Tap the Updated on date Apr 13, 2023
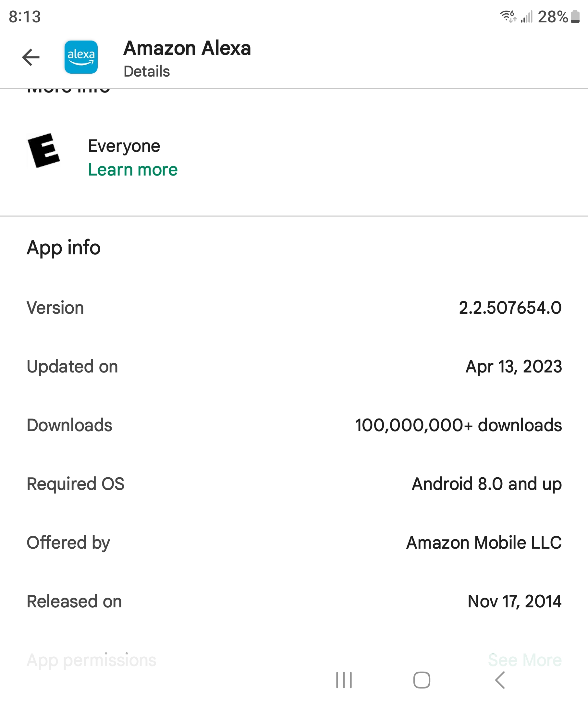 tap(513, 366)
